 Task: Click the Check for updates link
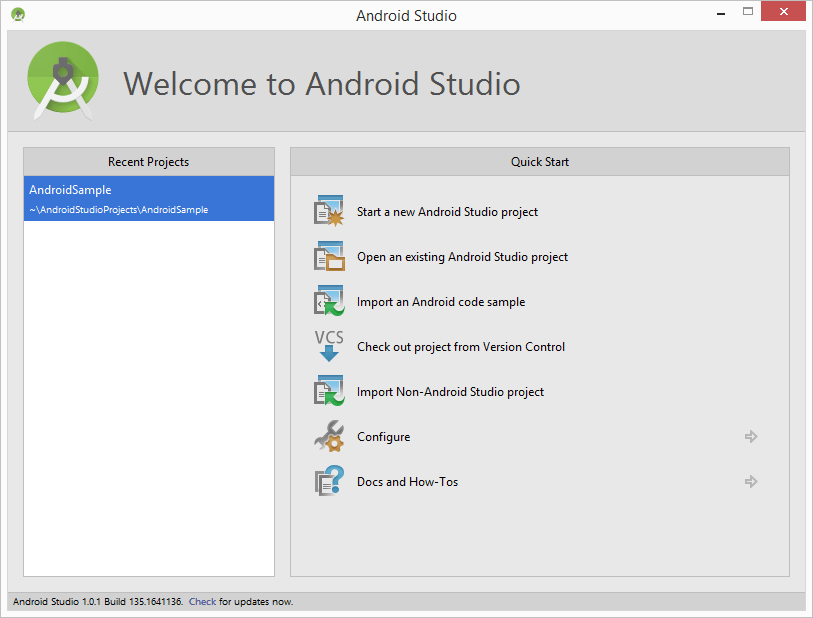(x=202, y=601)
